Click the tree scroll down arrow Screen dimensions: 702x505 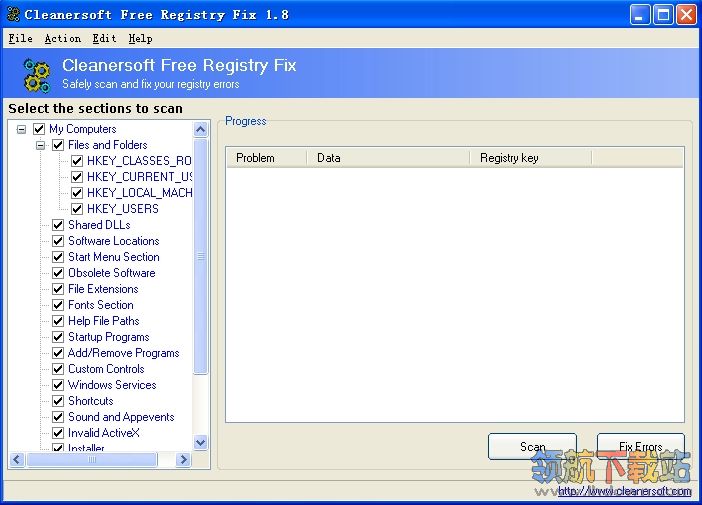point(201,443)
